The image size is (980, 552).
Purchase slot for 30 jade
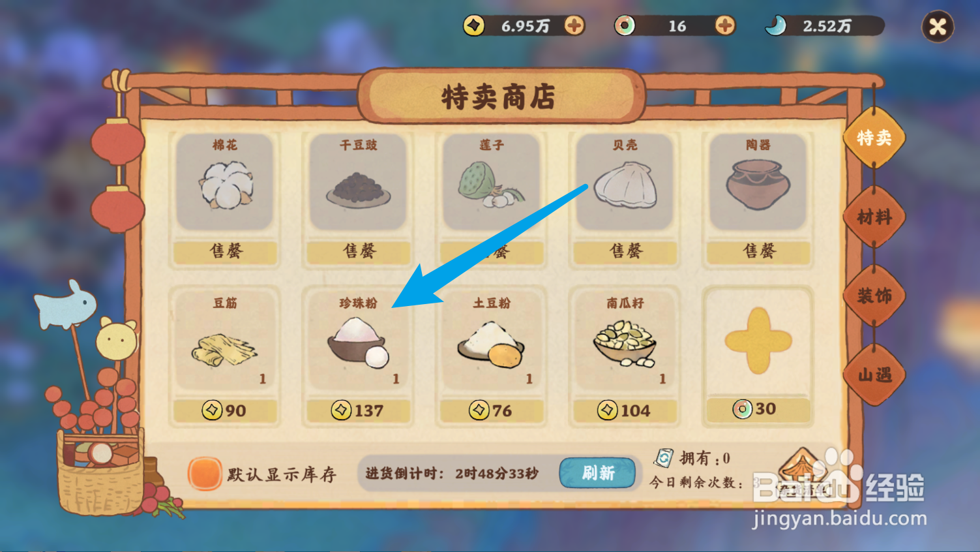point(758,409)
